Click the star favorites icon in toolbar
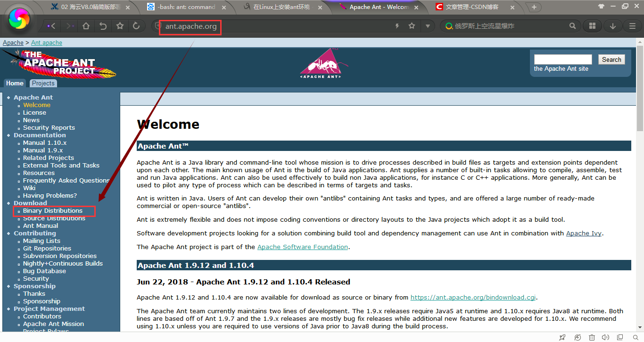This screenshot has width=644, height=342. pyautogui.click(x=120, y=26)
